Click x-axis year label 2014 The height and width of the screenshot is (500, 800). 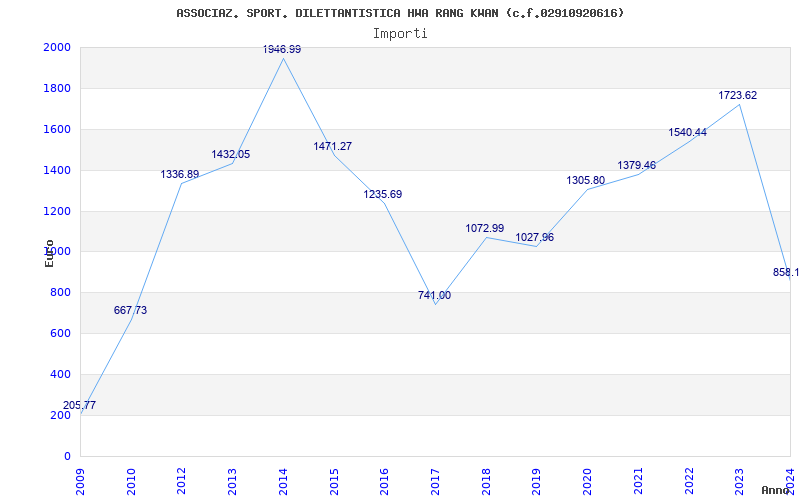click(283, 482)
